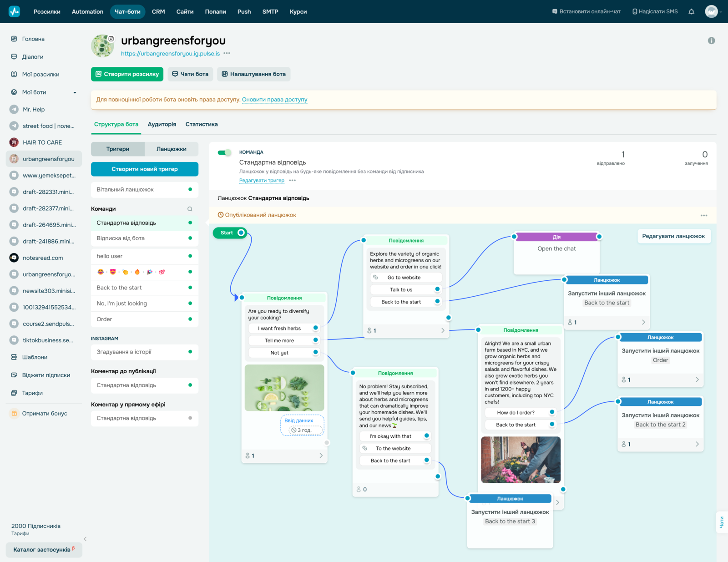The height and width of the screenshot is (562, 728).
Task: Click the I want fresh herbs connector dot
Action: pos(315,328)
